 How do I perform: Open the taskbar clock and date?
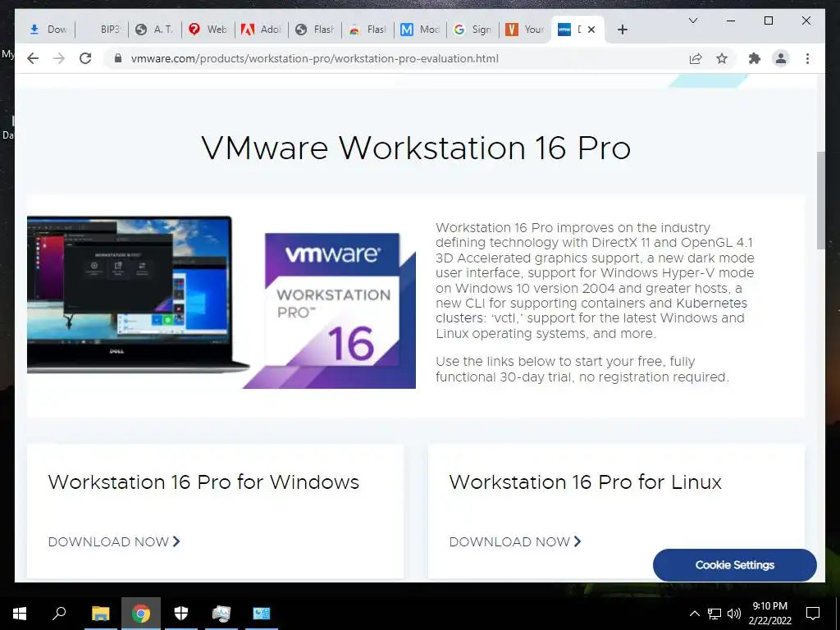click(769, 614)
